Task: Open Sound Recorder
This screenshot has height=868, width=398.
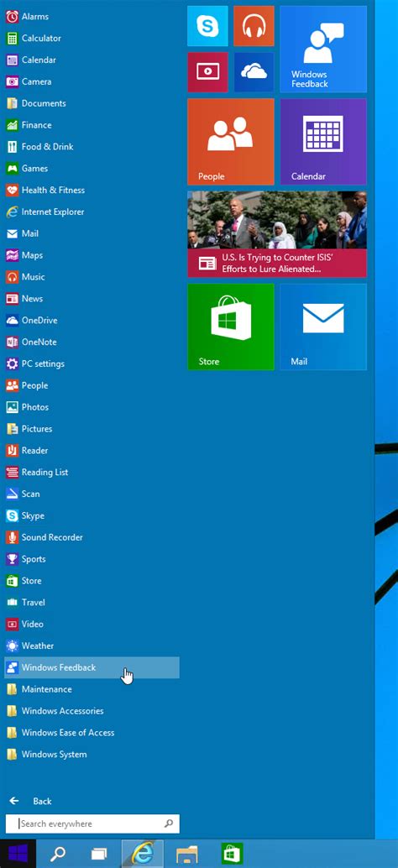Action: tap(92, 537)
